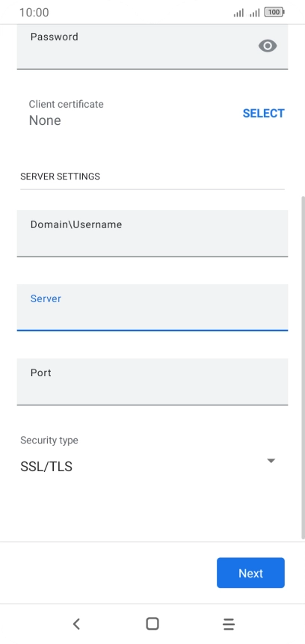The height and width of the screenshot is (644, 305).
Task: Click the vertical scrollbar on right edge
Action: (303, 367)
